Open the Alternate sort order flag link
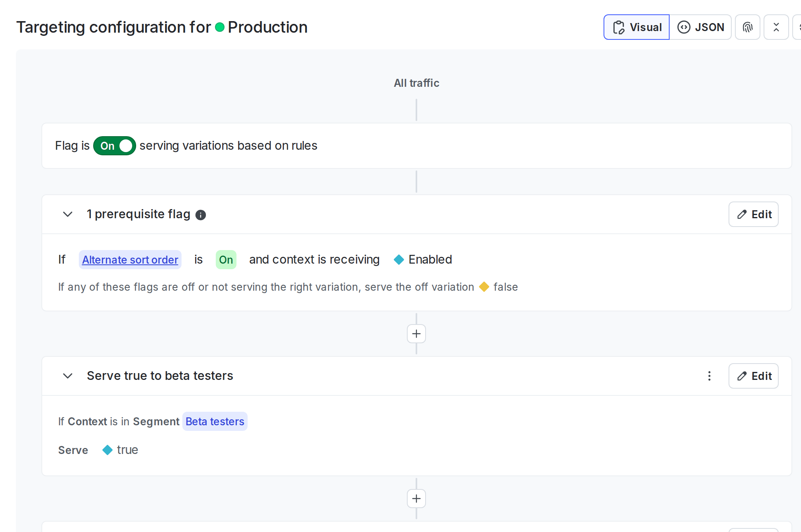801x532 pixels. (x=130, y=260)
